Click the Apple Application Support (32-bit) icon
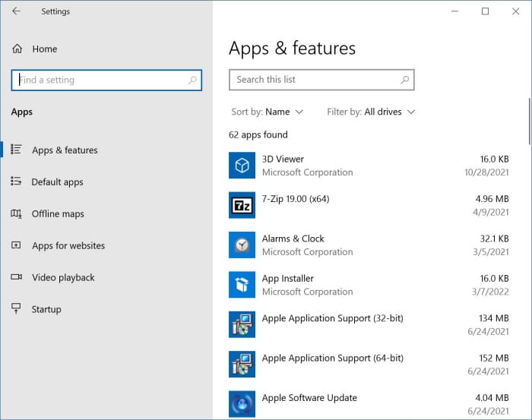 (x=242, y=324)
